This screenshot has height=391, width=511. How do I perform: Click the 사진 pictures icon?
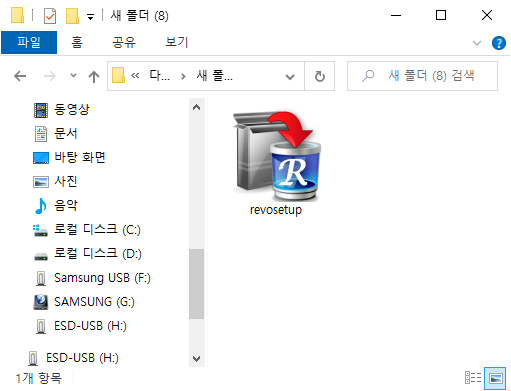pyautogui.click(x=41, y=182)
